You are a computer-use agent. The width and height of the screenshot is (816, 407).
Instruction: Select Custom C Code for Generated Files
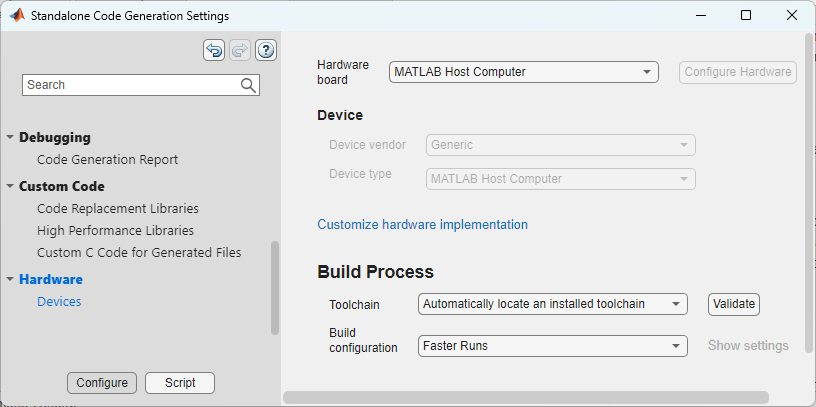coord(138,252)
